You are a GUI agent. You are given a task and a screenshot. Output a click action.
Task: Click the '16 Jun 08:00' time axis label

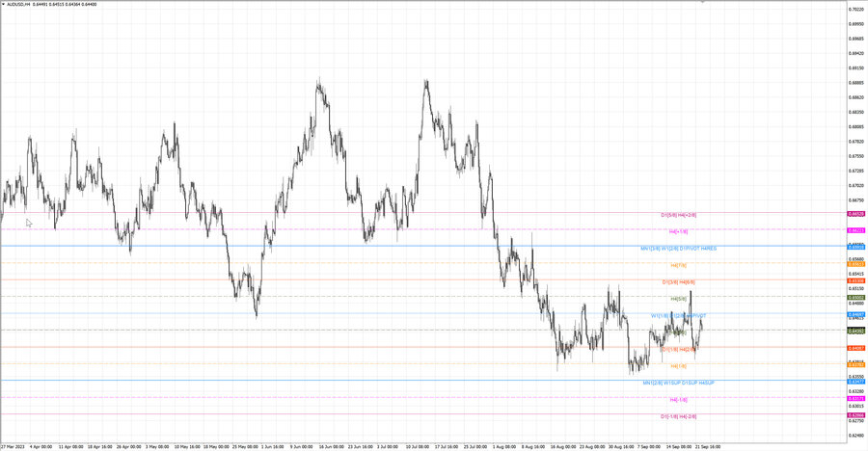pos(331,446)
